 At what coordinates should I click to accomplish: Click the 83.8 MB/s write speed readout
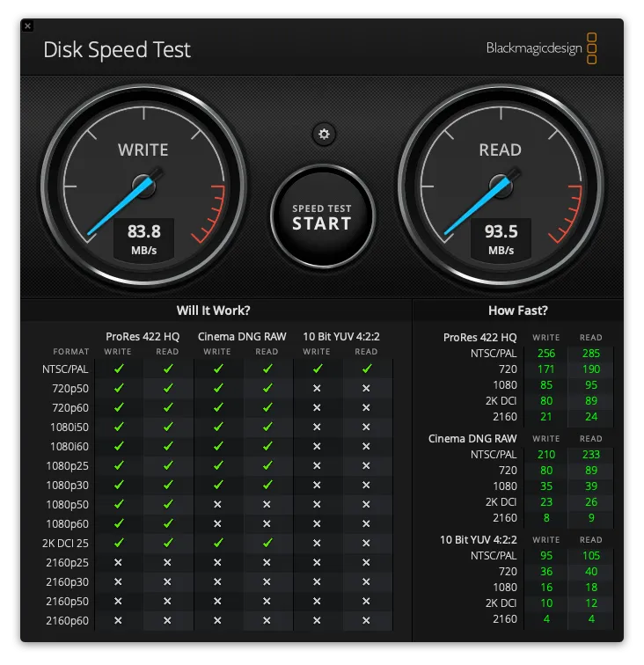(x=143, y=238)
